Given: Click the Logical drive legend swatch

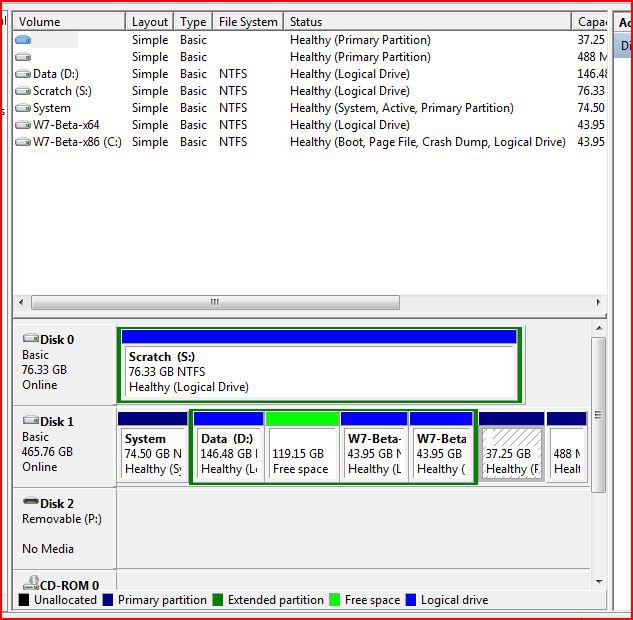Looking at the screenshot, I should [x=411, y=600].
